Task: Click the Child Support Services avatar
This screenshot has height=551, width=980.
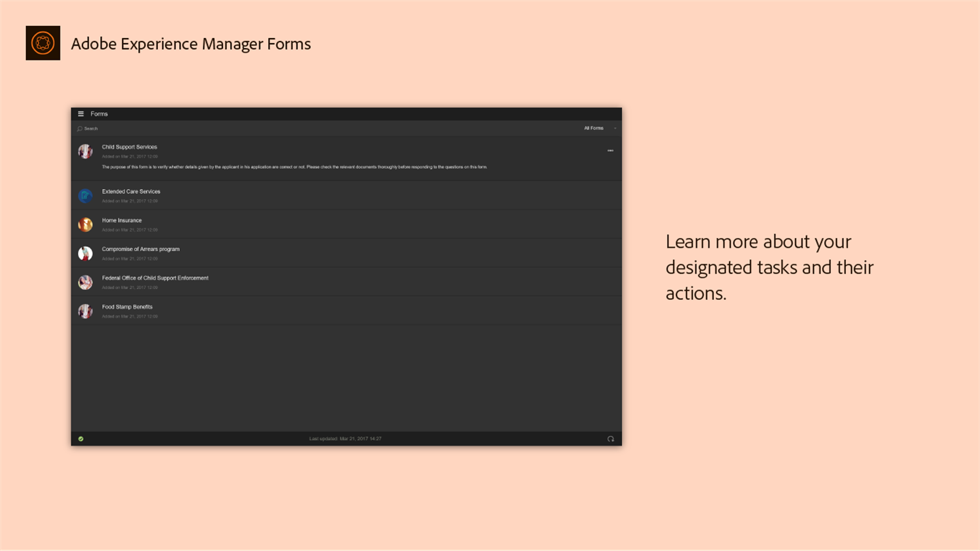Action: [x=85, y=151]
